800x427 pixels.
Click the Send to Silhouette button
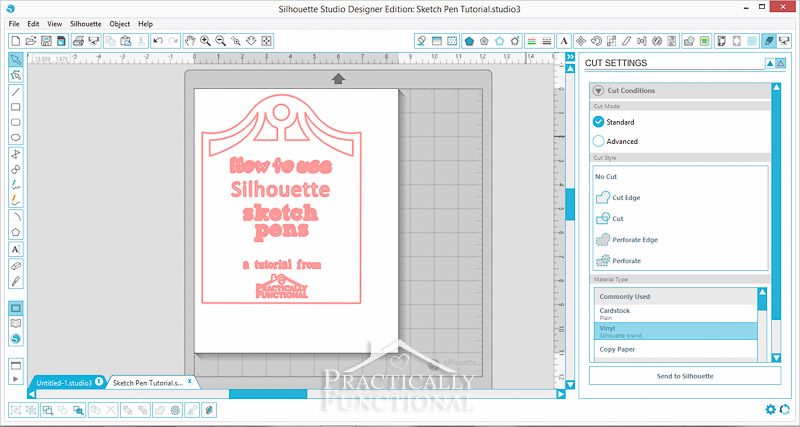tap(685, 376)
